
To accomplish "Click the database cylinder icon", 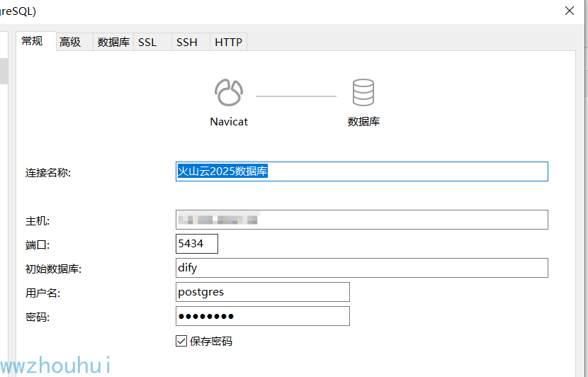I will [363, 92].
